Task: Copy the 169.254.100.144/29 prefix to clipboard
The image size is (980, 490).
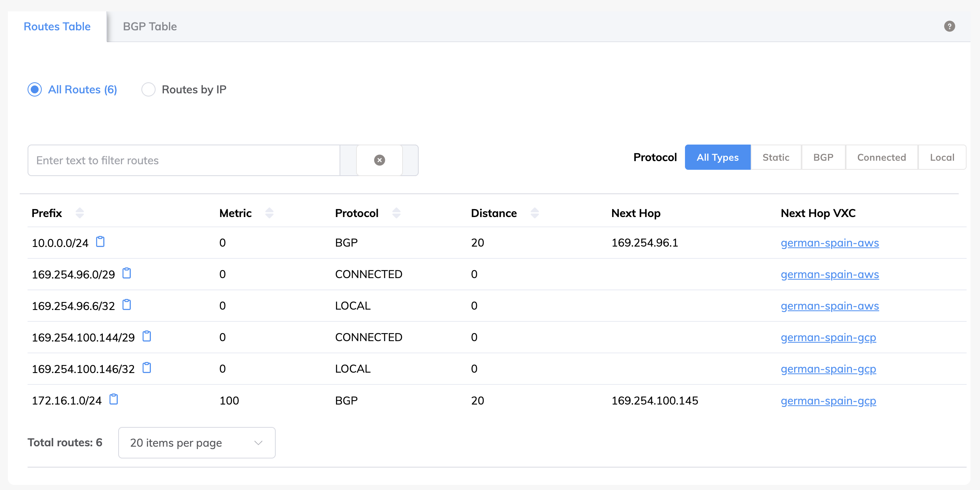Action: pyautogui.click(x=147, y=336)
